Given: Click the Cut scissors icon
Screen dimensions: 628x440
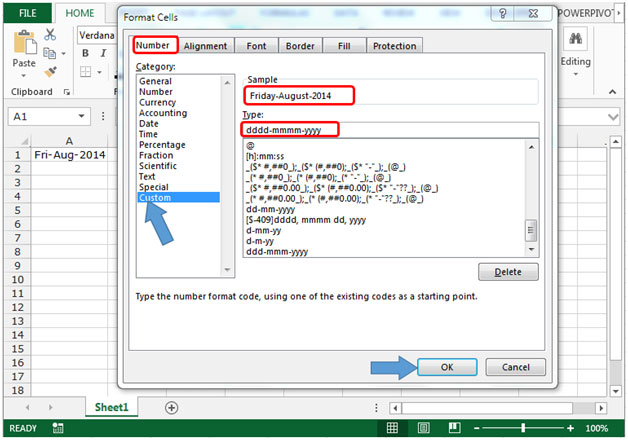Looking at the screenshot, I should coord(50,35).
